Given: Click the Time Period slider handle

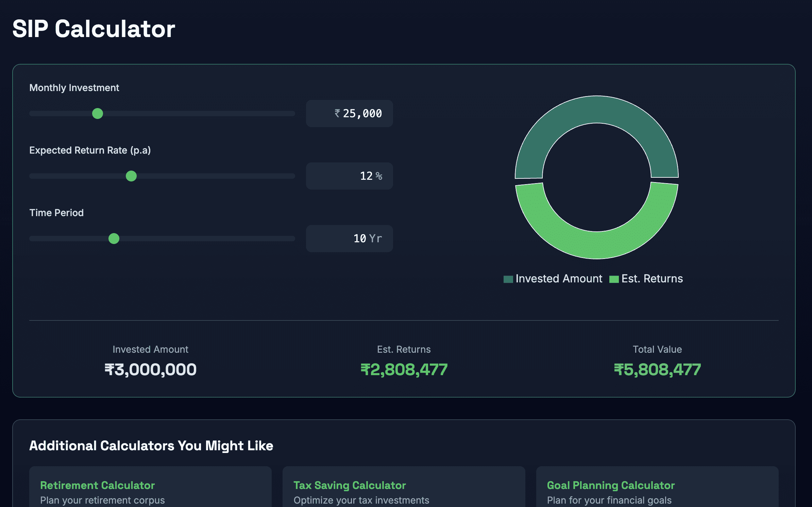Looking at the screenshot, I should pos(114,239).
